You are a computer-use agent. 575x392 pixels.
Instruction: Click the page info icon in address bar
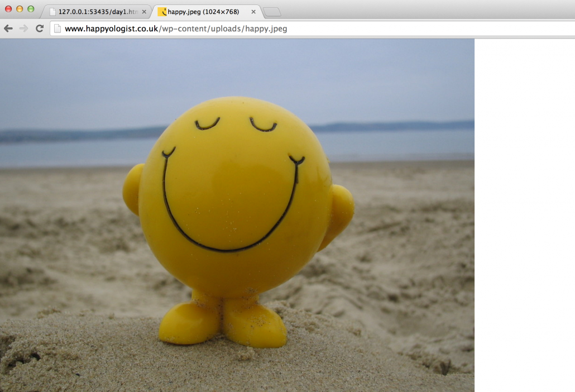[57, 28]
